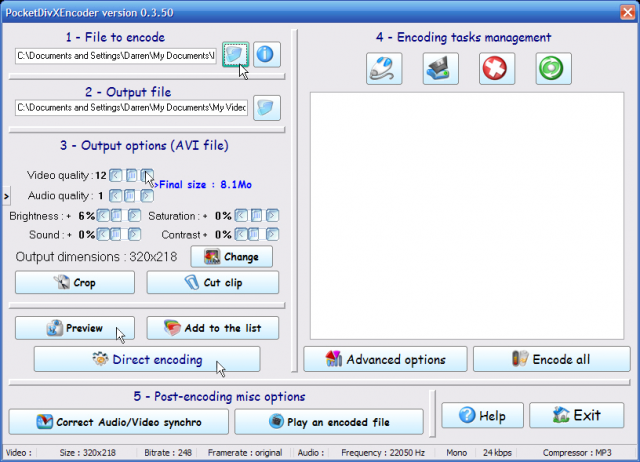Show info about the source file
This screenshot has height=462, width=640.
coord(267,54)
